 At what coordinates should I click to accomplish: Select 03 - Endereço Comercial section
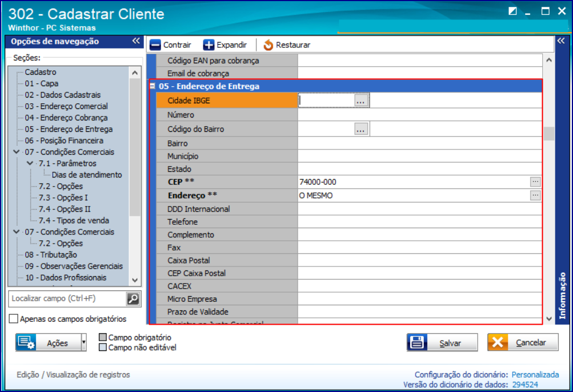(66, 106)
